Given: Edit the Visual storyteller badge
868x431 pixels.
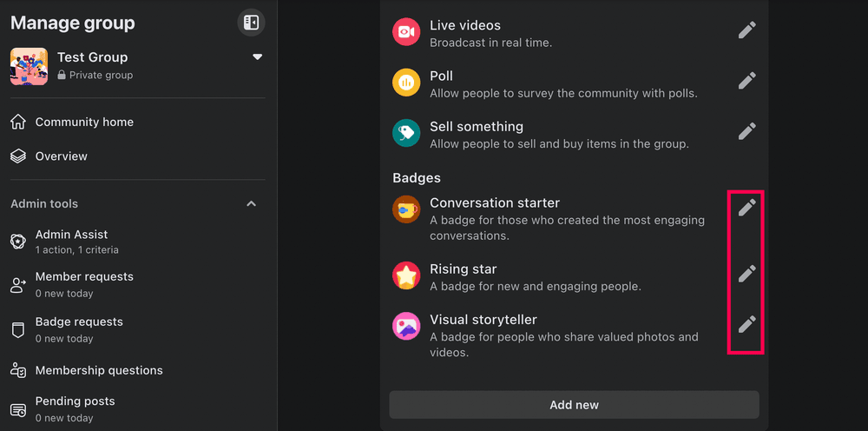Looking at the screenshot, I should 746,324.
